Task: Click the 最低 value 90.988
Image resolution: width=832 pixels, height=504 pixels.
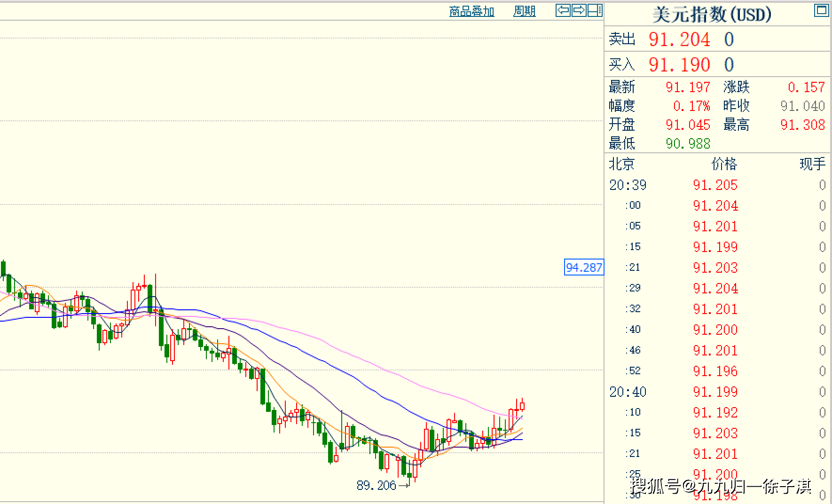Action: pyautogui.click(x=688, y=143)
